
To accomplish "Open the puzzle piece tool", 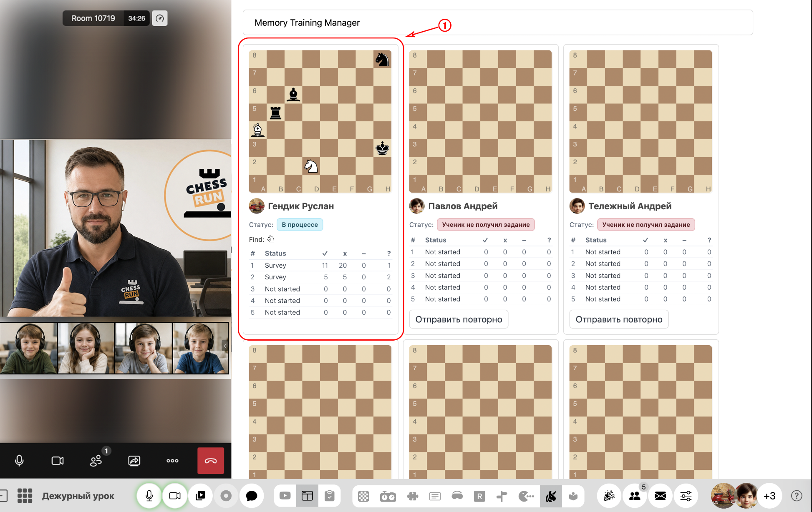I will (413, 496).
